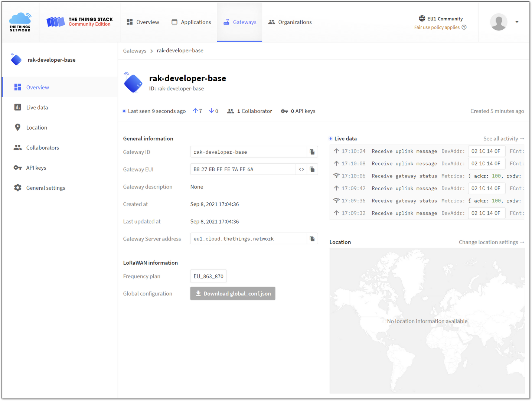Copy the Gateway Server address

coord(312,239)
